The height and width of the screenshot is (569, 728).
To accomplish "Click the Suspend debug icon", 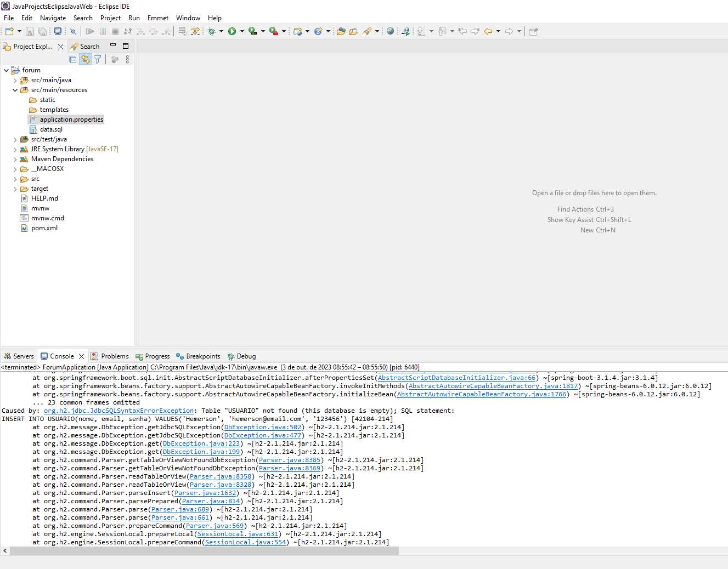I will (x=103, y=31).
